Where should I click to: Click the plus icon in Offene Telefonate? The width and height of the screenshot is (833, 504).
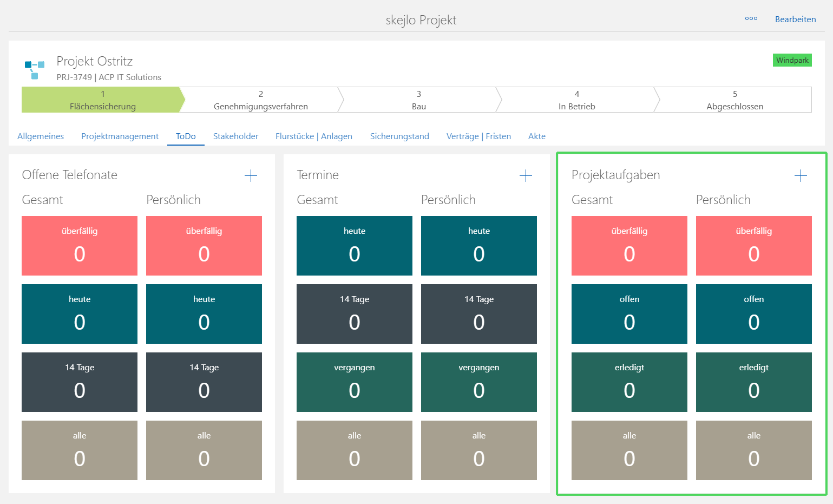(251, 175)
